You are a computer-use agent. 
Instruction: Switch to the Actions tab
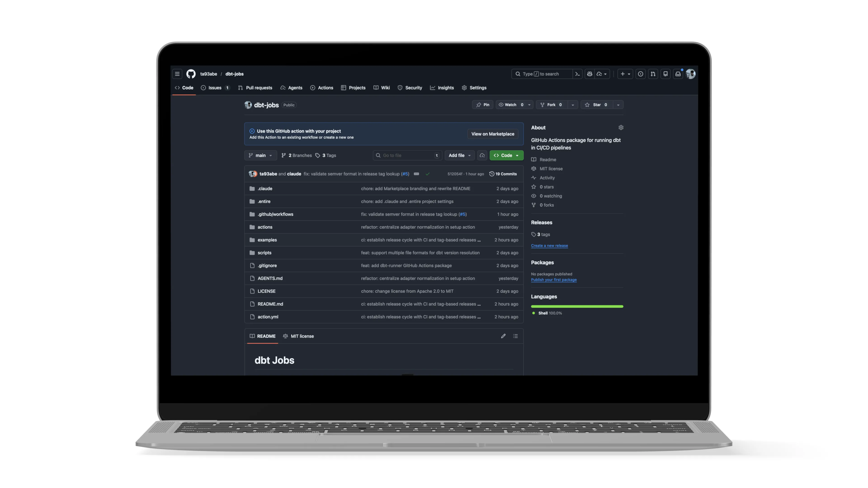(x=322, y=88)
